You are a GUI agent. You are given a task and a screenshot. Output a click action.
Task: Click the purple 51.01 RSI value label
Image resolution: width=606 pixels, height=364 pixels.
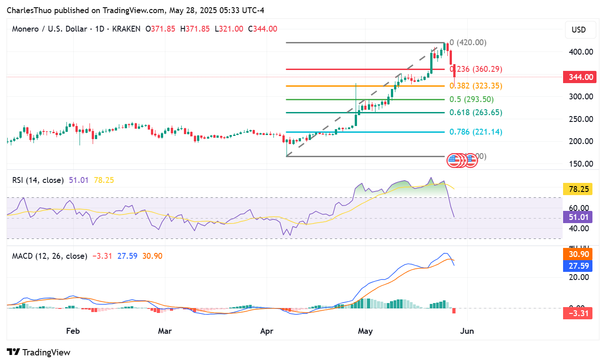[x=577, y=217]
